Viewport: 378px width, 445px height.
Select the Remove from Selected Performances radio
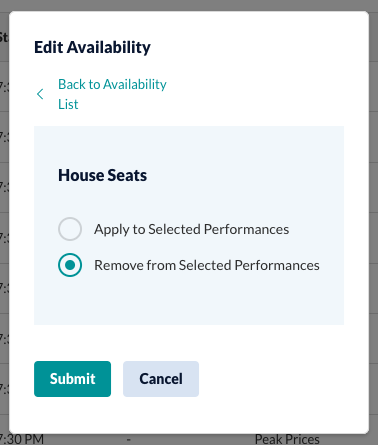pyautogui.click(x=70, y=265)
